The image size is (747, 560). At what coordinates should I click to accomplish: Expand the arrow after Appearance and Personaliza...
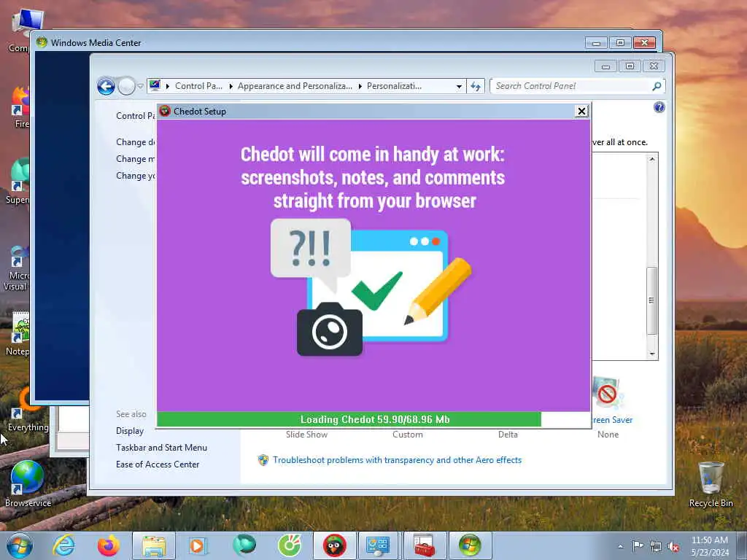click(x=360, y=86)
